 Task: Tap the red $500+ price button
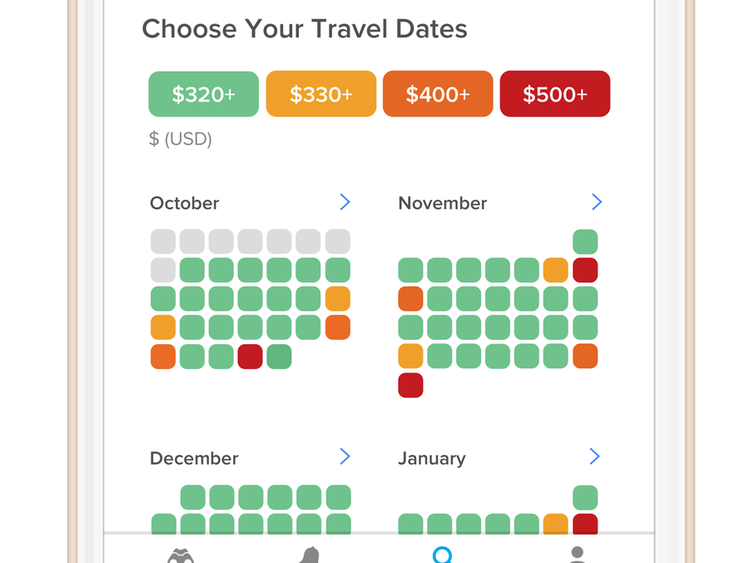pos(555,94)
